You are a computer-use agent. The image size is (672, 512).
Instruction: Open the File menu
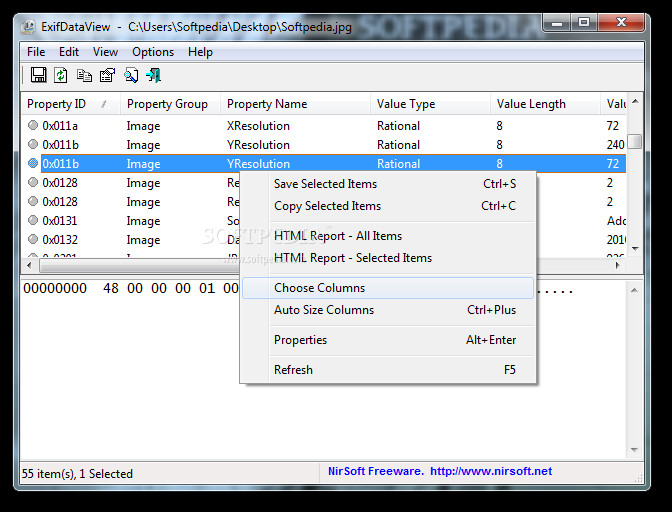point(36,52)
